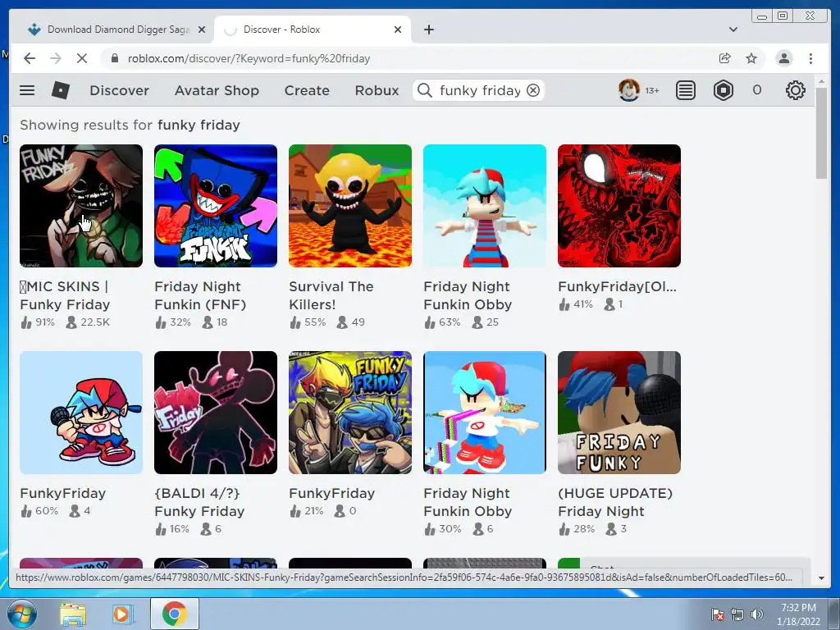The width and height of the screenshot is (840, 630).
Task: Click the FunkyFriday[Ol... title link
Action: [x=617, y=286]
